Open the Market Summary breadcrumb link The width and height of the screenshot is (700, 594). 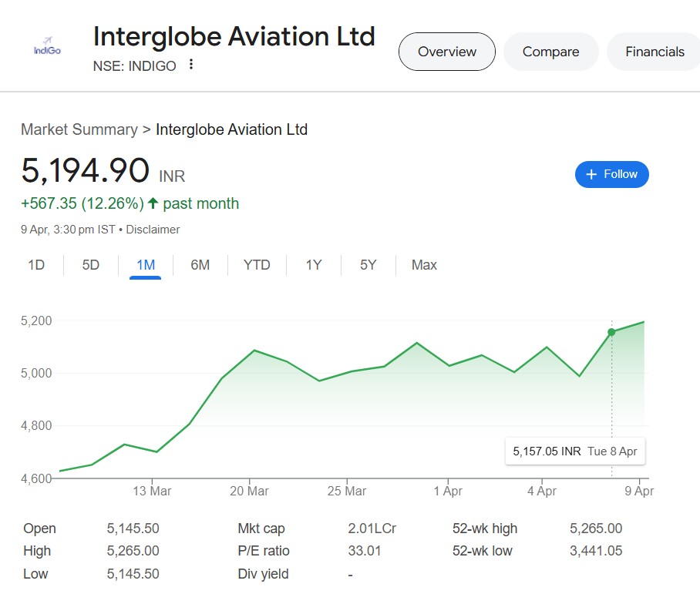pos(79,129)
